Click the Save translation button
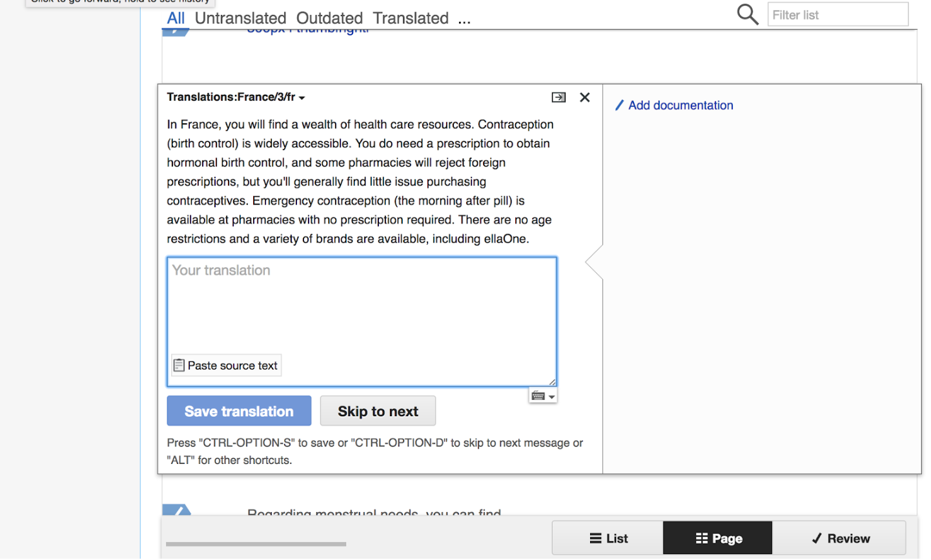This screenshot has width=931, height=560. tap(239, 411)
